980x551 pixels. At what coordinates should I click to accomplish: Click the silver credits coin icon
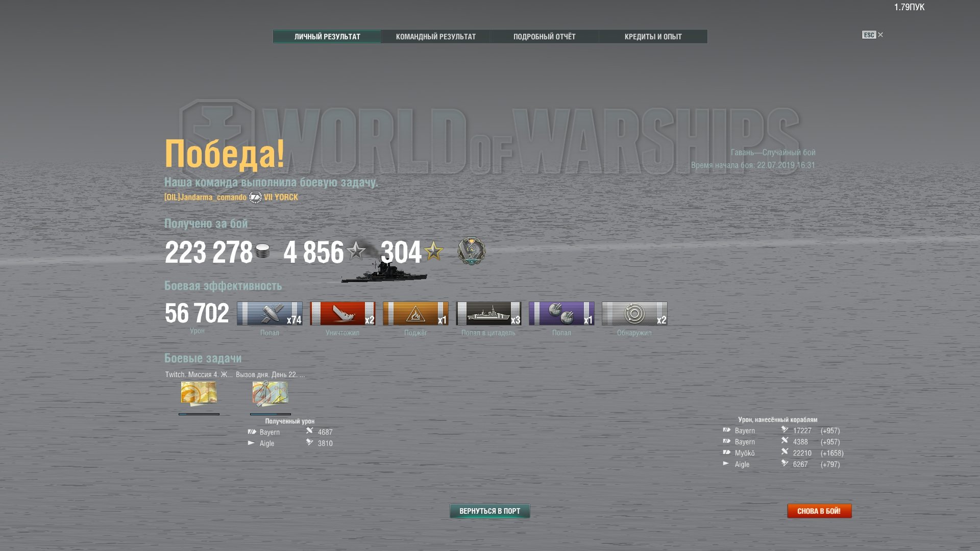pyautogui.click(x=262, y=251)
